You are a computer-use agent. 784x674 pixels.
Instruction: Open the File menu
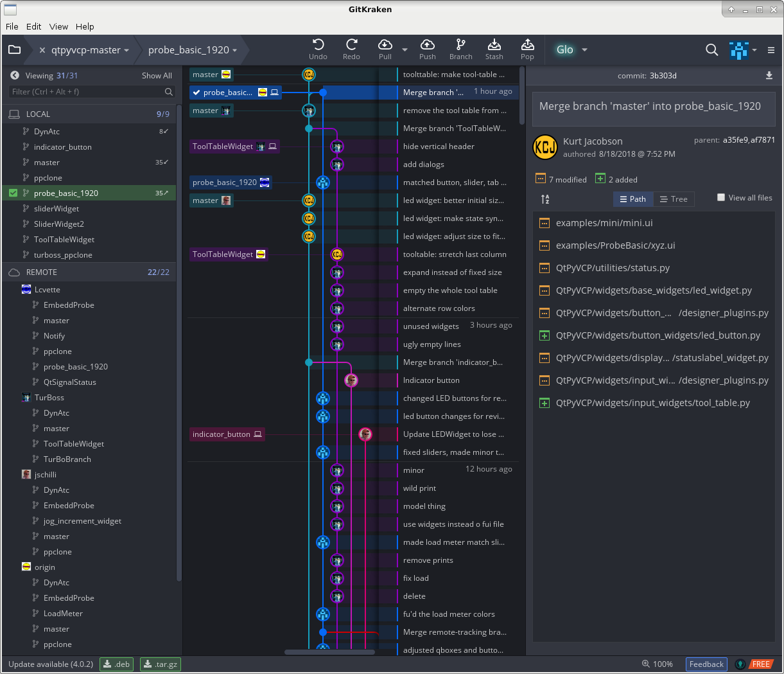tap(12, 26)
